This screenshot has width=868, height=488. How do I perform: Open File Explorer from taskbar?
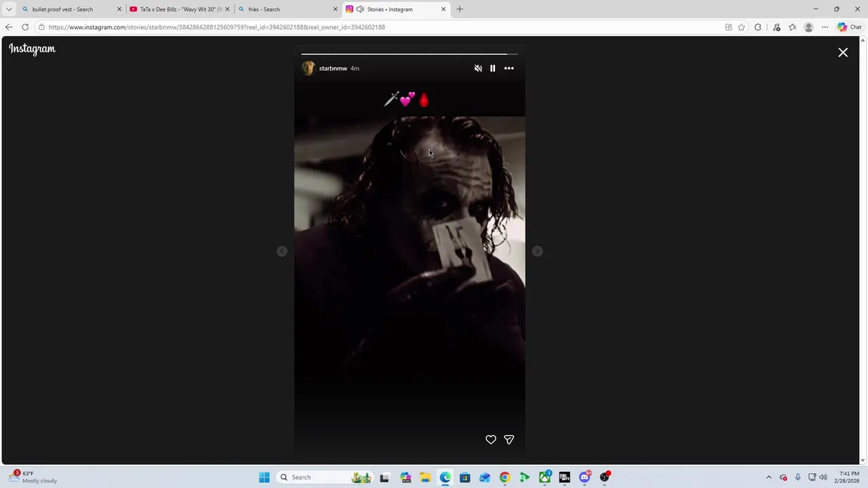(425, 477)
